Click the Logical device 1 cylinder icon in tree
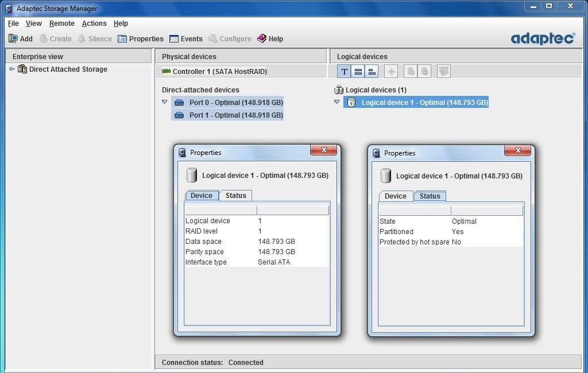This screenshot has height=373, width=588. coord(351,102)
